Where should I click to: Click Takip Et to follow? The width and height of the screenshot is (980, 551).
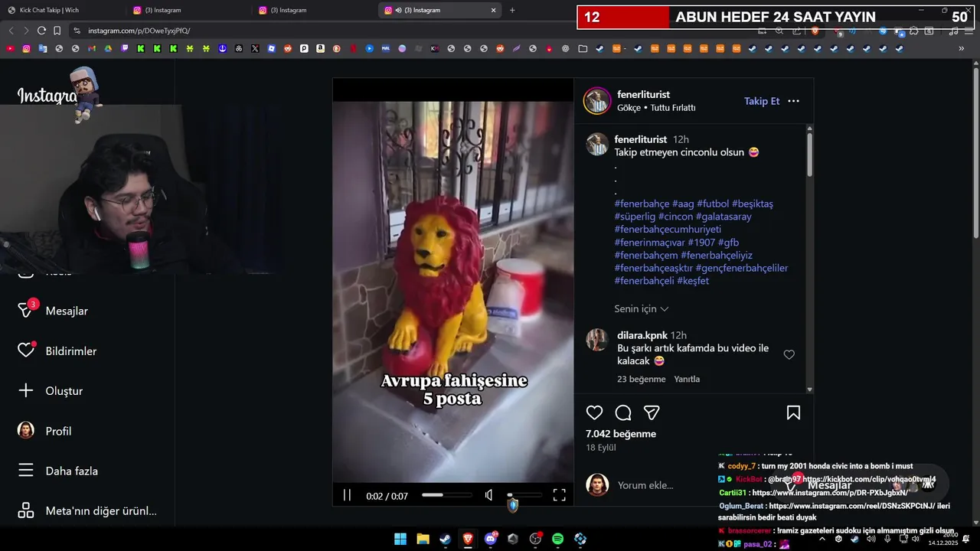click(x=762, y=101)
